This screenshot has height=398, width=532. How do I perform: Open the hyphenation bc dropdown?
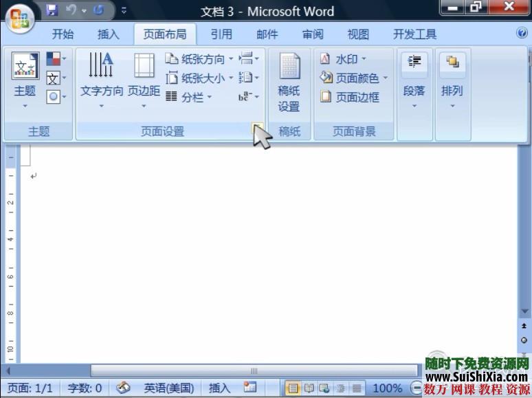point(249,97)
